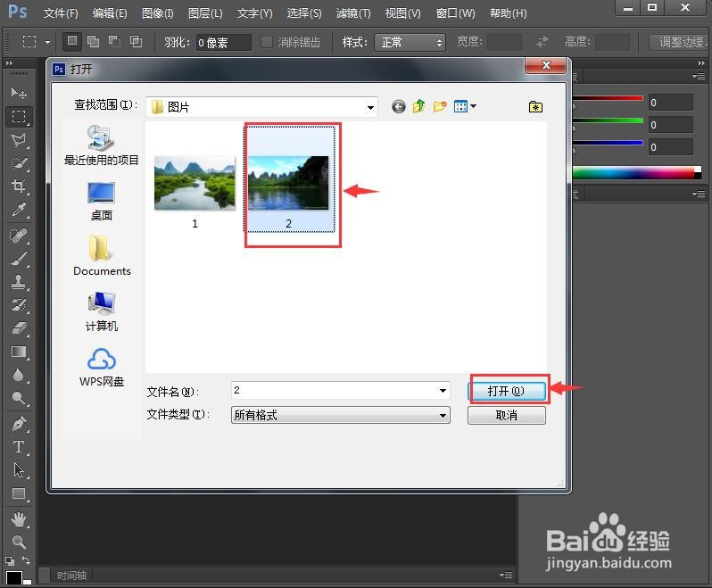The image size is (712, 588).
Task: Open the 窗口(W) menu
Action: (455, 13)
